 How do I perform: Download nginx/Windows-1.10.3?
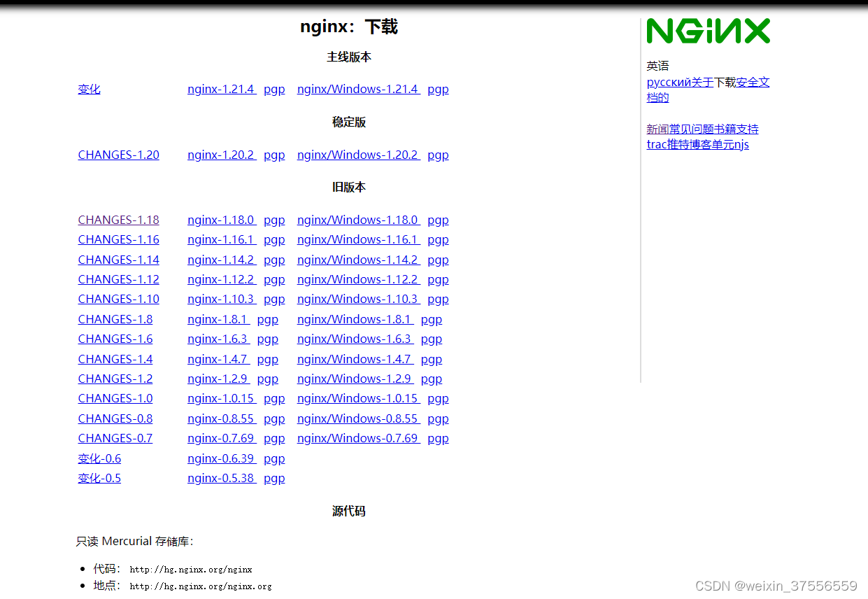point(359,299)
